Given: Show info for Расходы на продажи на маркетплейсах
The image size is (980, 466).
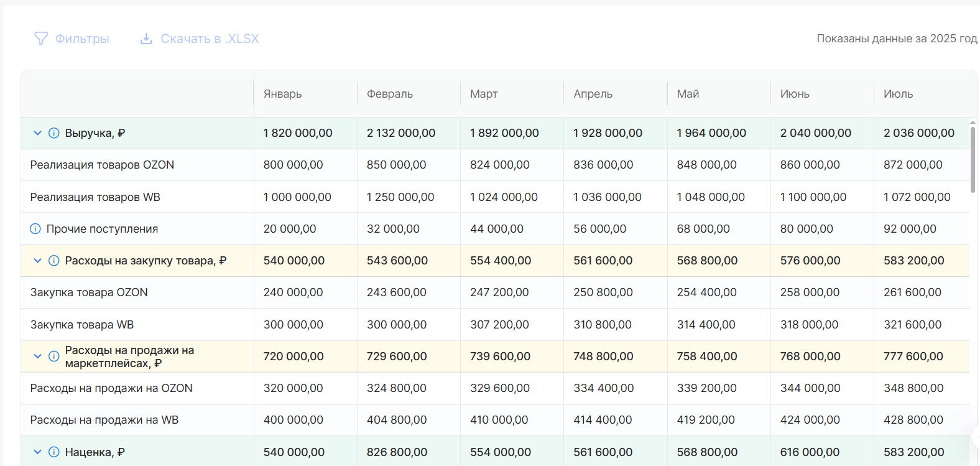Looking at the screenshot, I should coord(54,356).
